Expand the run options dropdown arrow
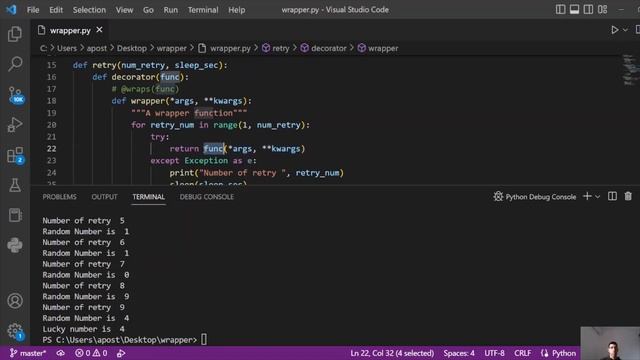Image resolution: width=640 pixels, height=360 pixels. pos(625,30)
